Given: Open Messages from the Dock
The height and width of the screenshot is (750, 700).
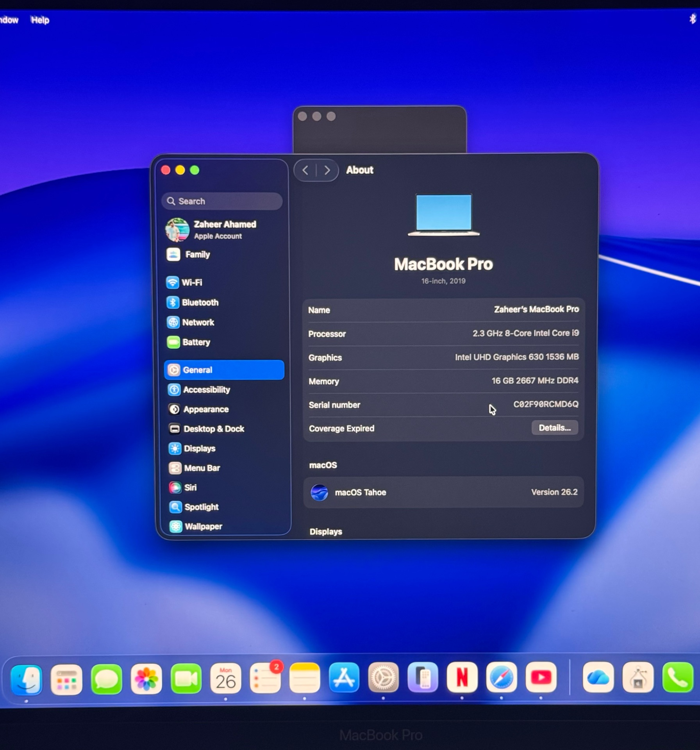Looking at the screenshot, I should click(106, 679).
